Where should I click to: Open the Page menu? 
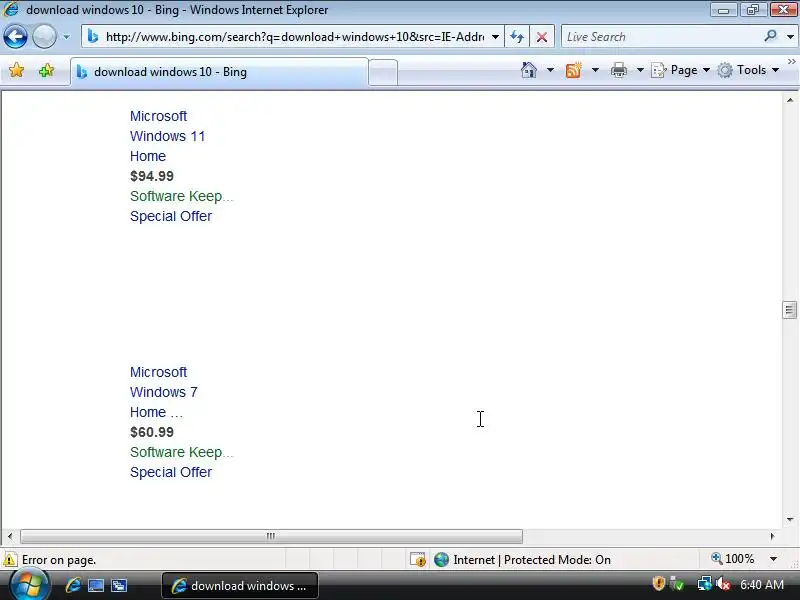coord(681,70)
